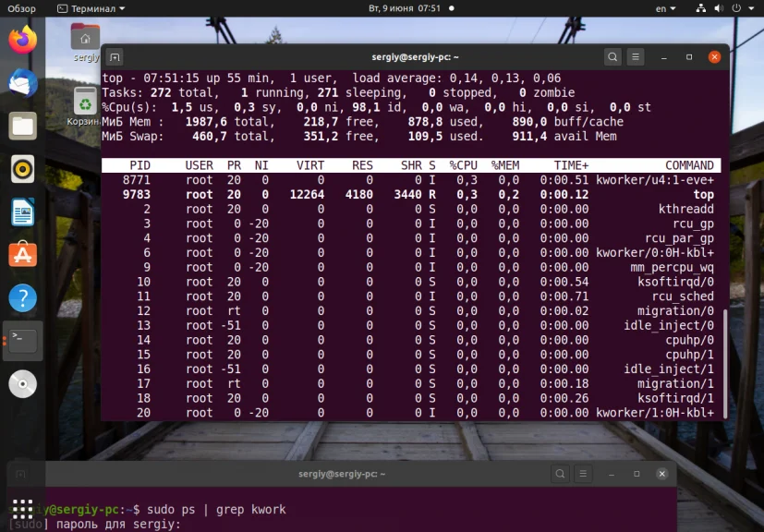The image size is (764, 532).
Task: Open the volume icon in top bar
Action: pyautogui.click(x=719, y=8)
